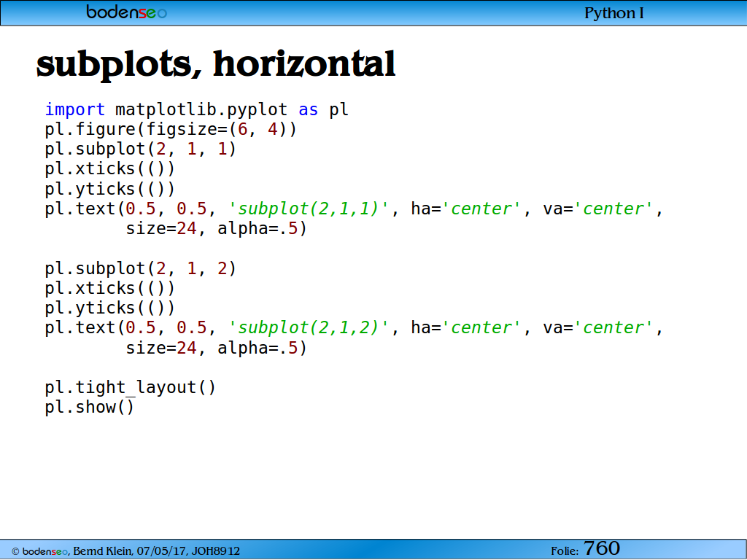The width and height of the screenshot is (747, 560).
Task: Click the 'subplots, horizontal' slide heading
Action: point(216,64)
